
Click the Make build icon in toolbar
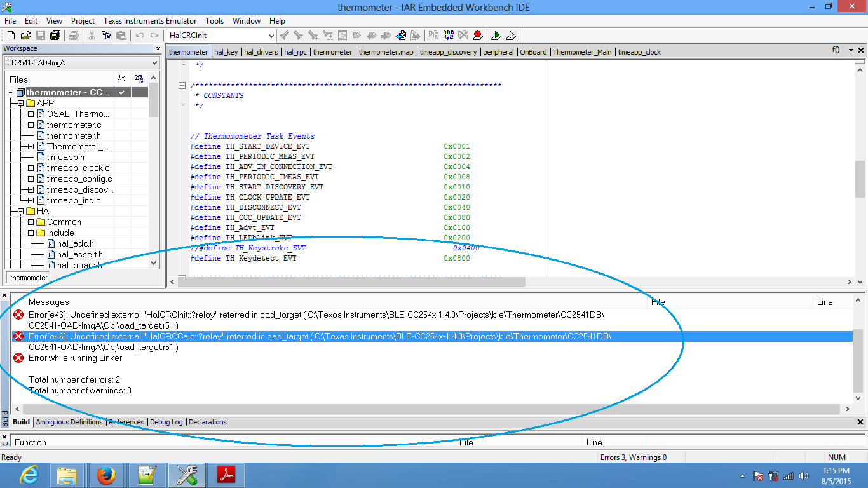(x=448, y=36)
